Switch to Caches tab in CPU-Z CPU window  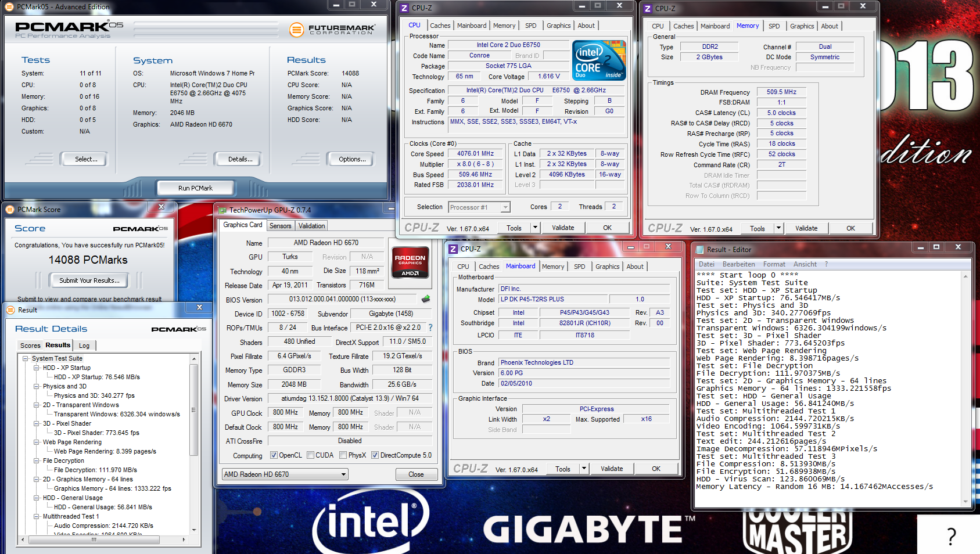pos(440,26)
